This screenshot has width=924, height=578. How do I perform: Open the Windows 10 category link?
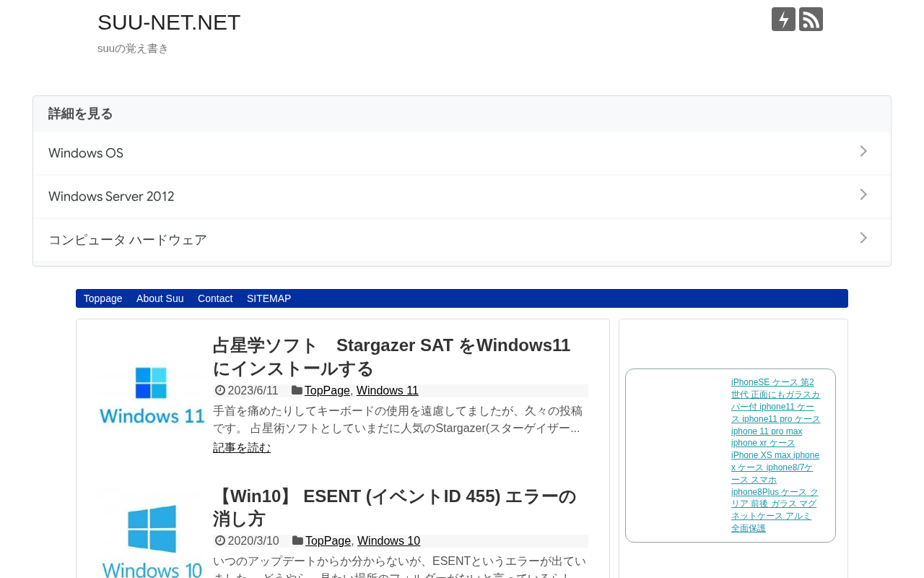[388, 541]
